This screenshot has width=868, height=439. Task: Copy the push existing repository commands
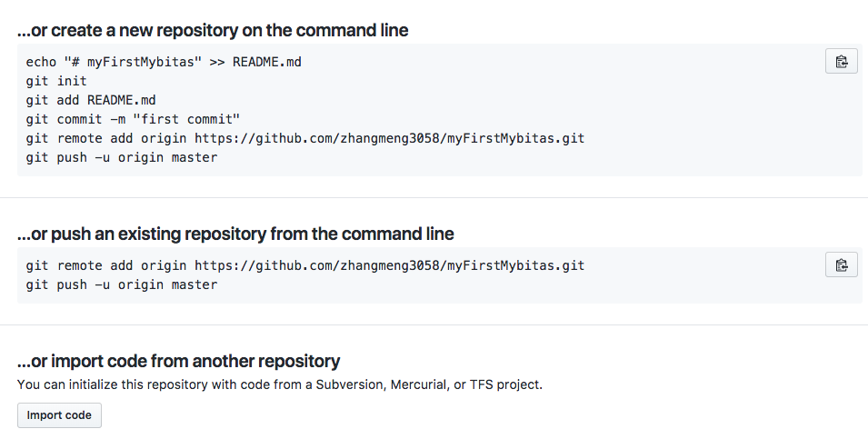pos(841,264)
